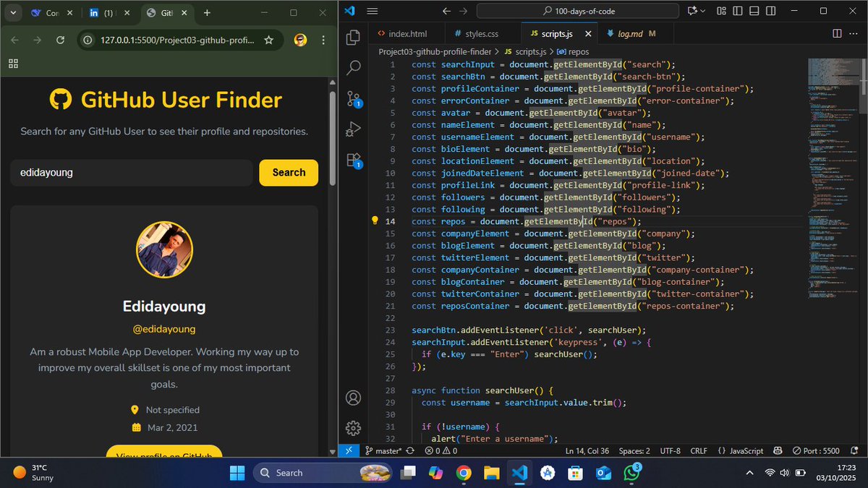Close the scripts.js editor tab
The height and width of the screenshot is (488, 868).
587,34
